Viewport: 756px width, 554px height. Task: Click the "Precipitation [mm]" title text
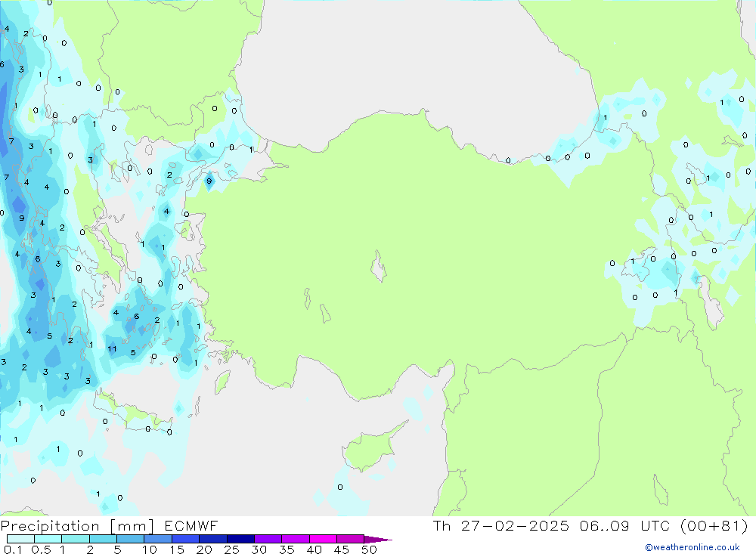[77, 526]
